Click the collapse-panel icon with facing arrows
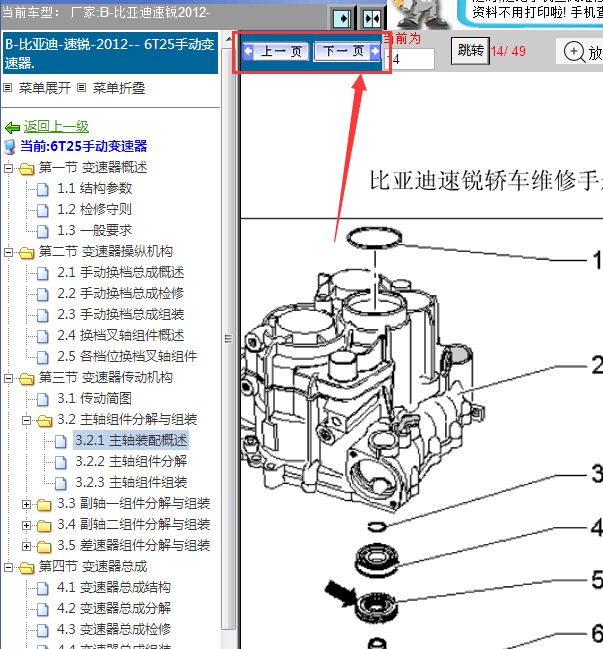 tap(372, 19)
